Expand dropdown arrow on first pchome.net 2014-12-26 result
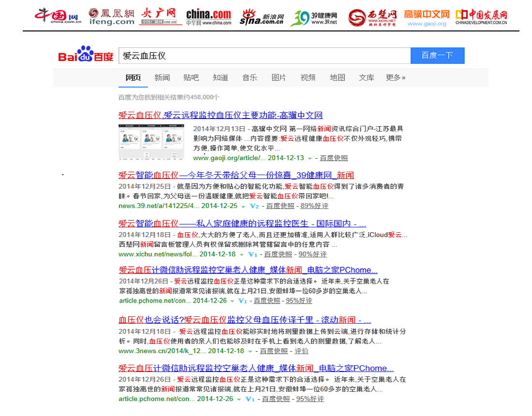Screen dimensions: 532x416 (x=232, y=301)
